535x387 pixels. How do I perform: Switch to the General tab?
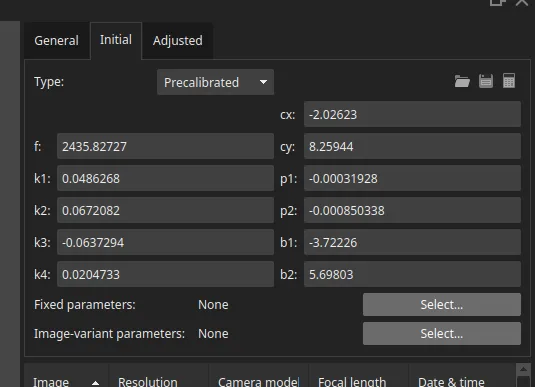point(57,41)
